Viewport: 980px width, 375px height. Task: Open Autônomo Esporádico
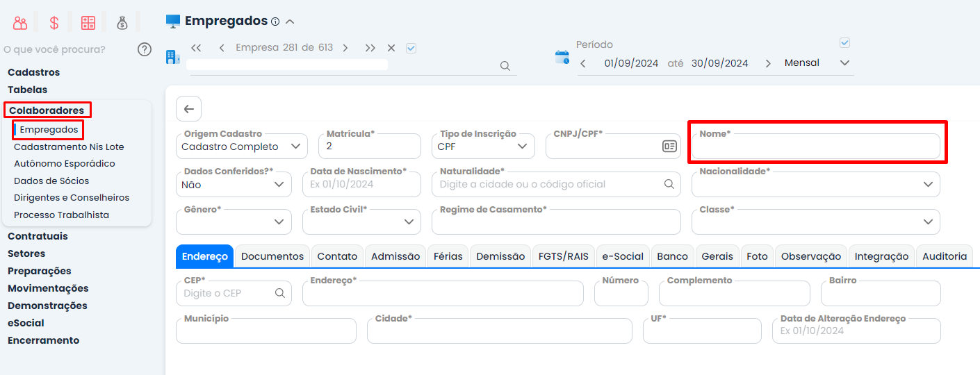coord(65,164)
